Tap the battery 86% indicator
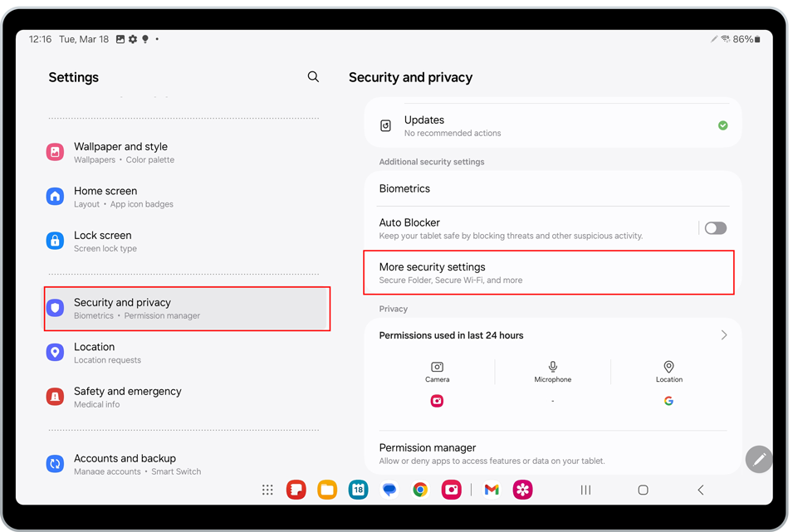 pyautogui.click(x=746, y=39)
